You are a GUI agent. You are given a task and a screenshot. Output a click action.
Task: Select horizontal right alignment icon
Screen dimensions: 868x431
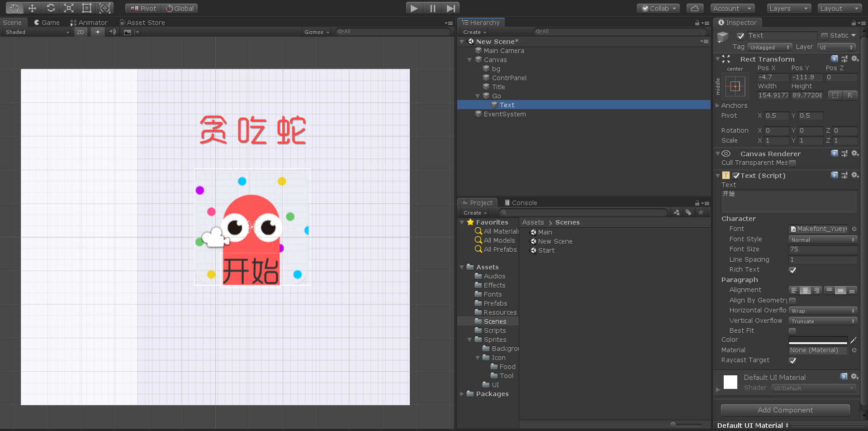pos(816,290)
